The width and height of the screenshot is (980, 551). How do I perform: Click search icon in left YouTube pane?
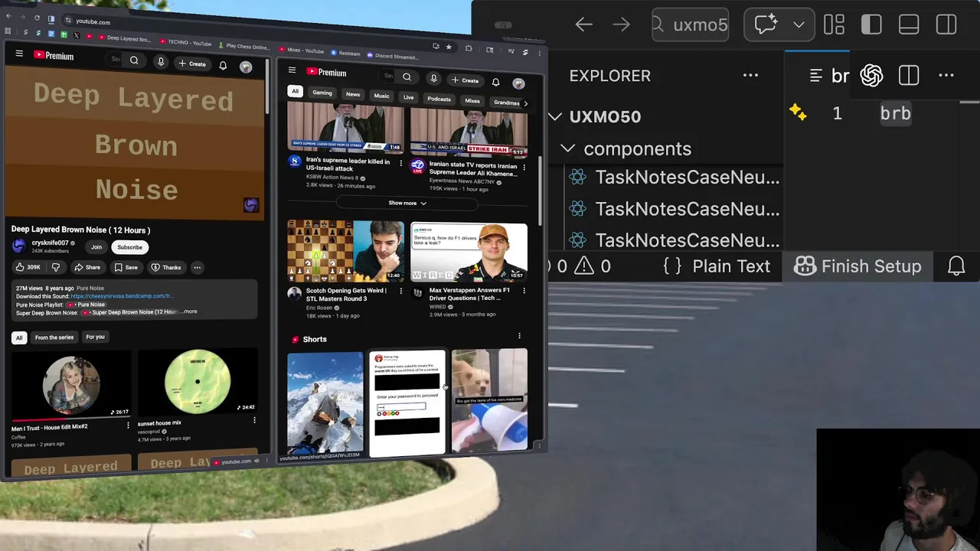[x=134, y=60]
